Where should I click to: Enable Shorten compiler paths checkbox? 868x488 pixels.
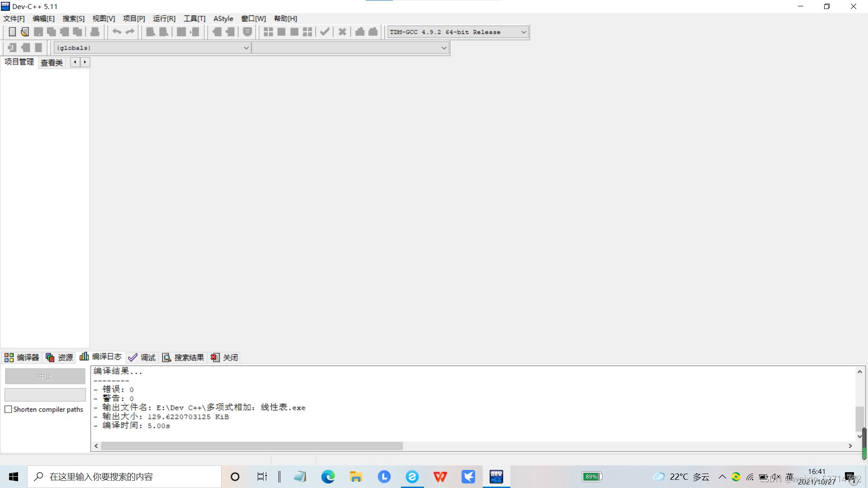(8, 409)
